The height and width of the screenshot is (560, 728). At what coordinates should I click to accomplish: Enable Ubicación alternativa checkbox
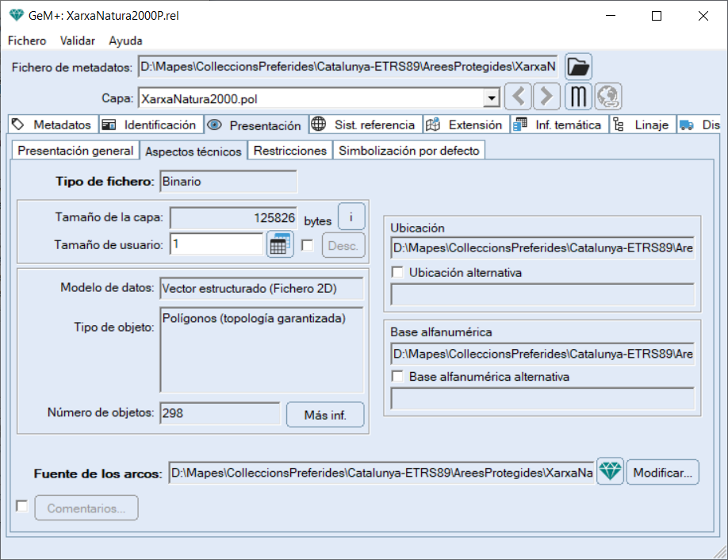(398, 272)
